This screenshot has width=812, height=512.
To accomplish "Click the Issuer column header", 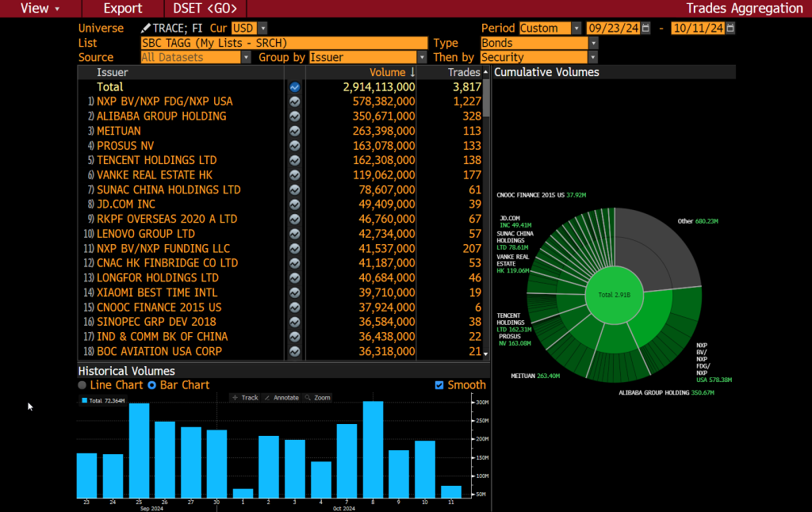I will point(113,72).
